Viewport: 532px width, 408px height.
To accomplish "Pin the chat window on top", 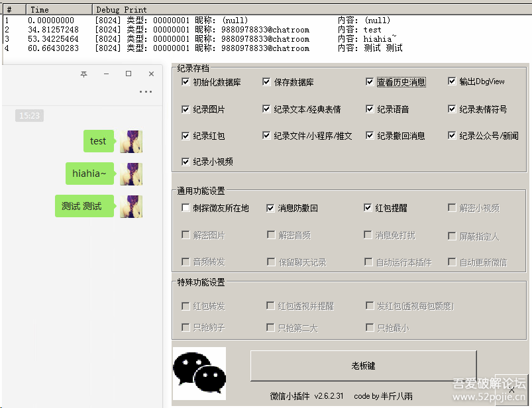I will point(83,74).
